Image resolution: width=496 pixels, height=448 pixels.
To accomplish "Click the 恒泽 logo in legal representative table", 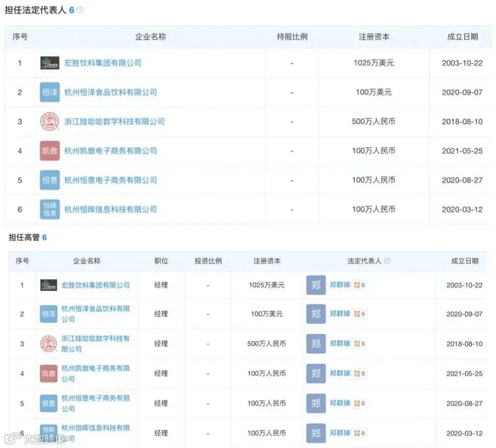I will [x=50, y=92].
